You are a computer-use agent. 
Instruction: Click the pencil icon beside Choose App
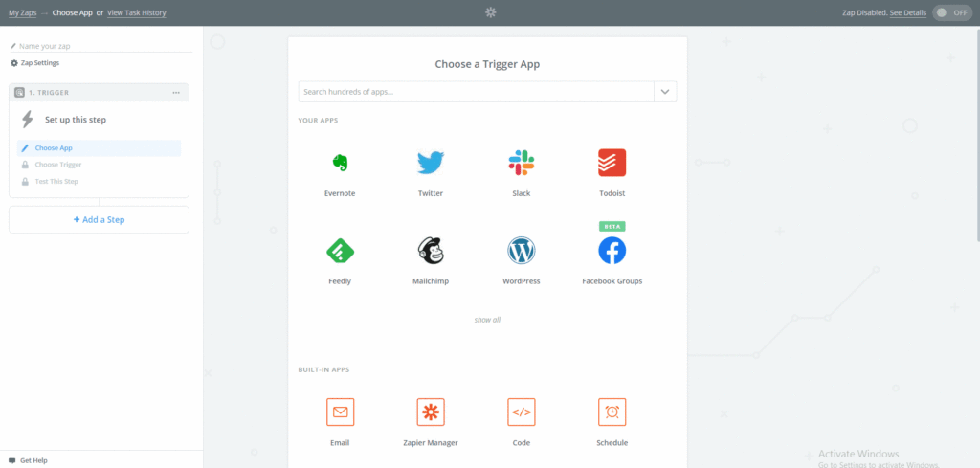25,148
